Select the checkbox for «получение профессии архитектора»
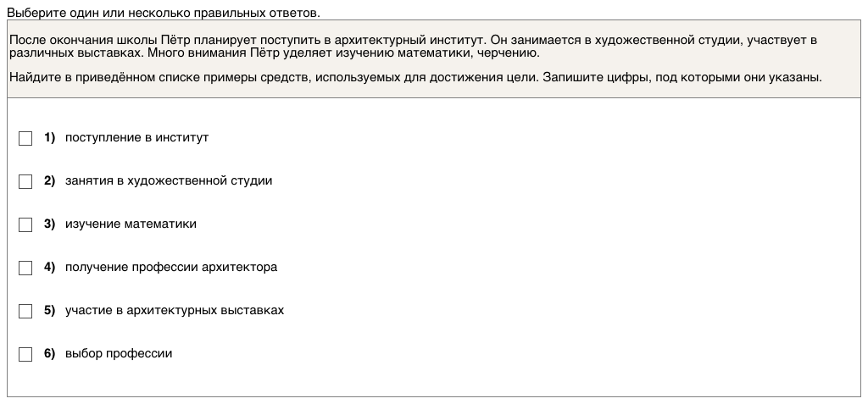This screenshot has height=404, width=868. (25, 268)
